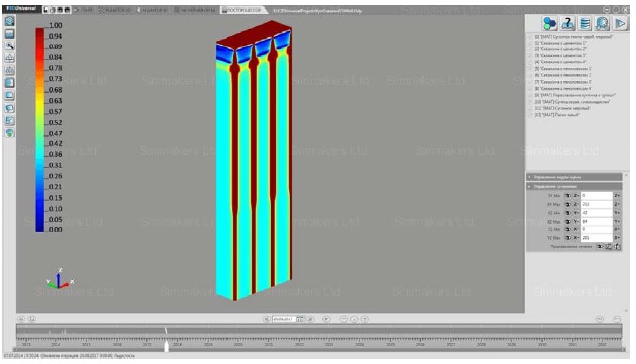Open the question mark help icon
This screenshot has width=636, height=364.
pyautogui.click(x=568, y=23)
